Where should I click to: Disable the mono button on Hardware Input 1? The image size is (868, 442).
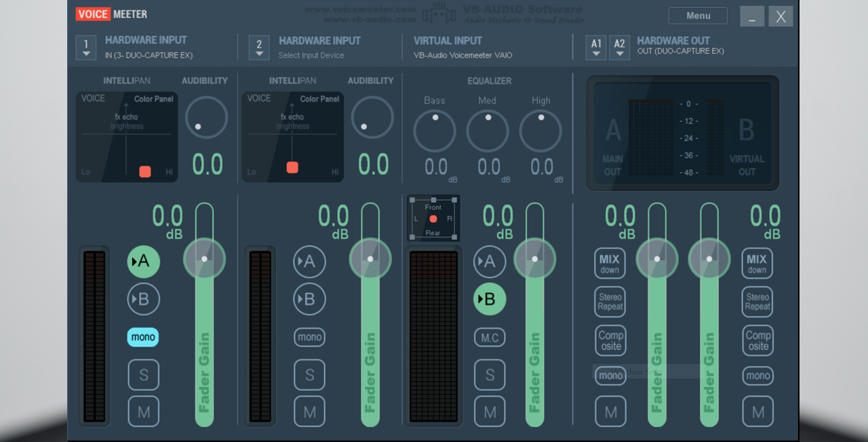pos(143,337)
